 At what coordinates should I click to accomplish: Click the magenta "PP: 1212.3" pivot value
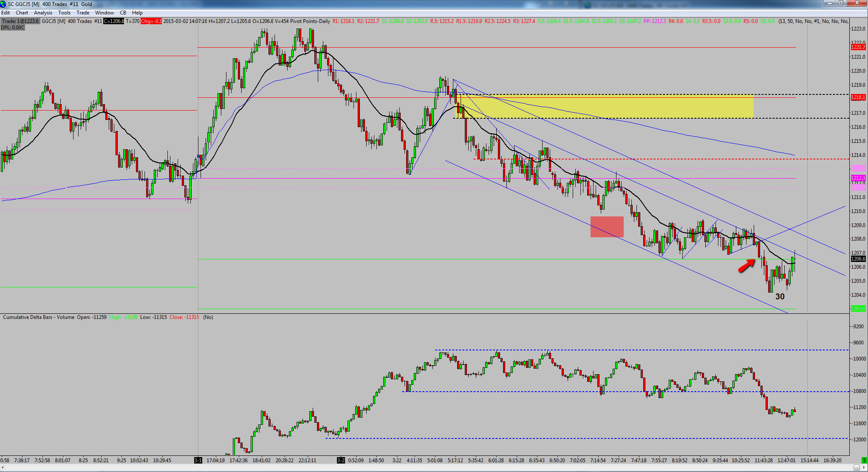(655, 21)
